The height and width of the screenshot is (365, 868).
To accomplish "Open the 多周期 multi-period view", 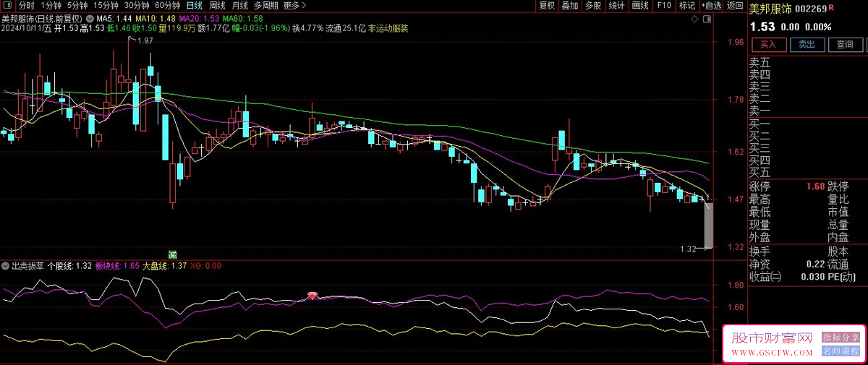I will click(265, 5).
